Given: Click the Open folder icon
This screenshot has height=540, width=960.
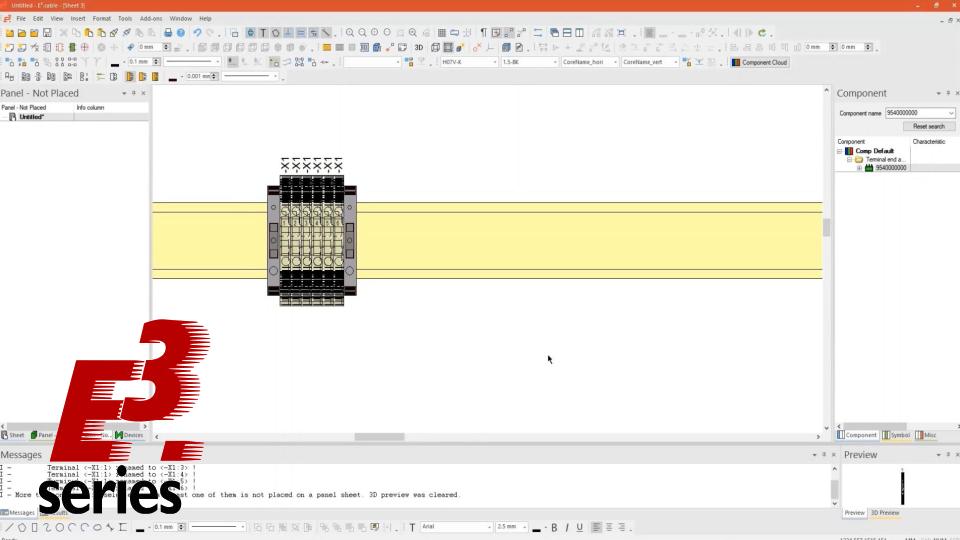Looking at the screenshot, I should coord(22,33).
